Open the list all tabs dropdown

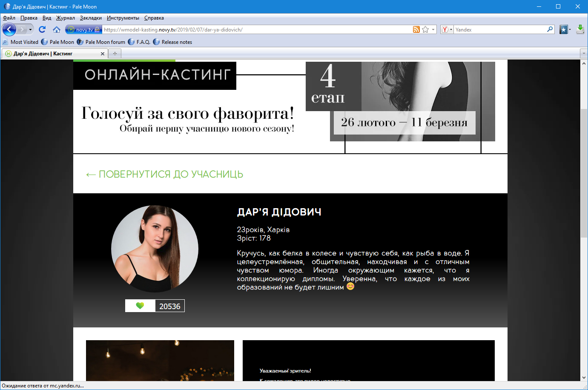(x=583, y=54)
